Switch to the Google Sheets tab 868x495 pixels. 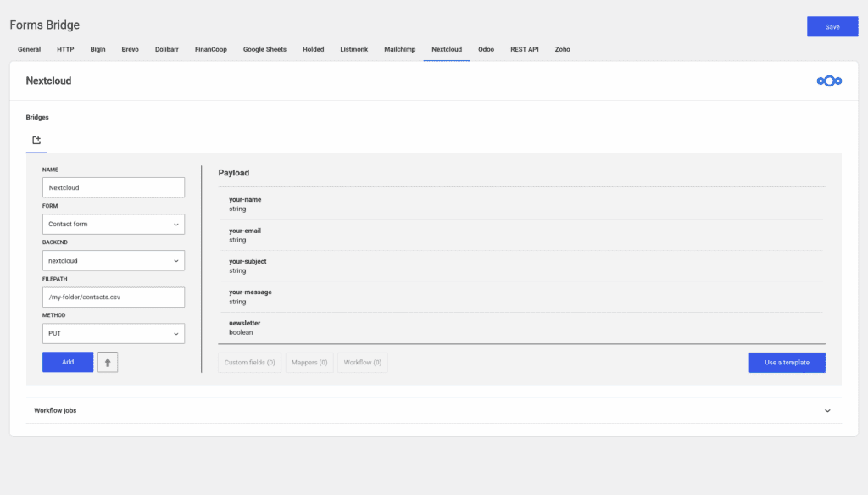pos(264,49)
